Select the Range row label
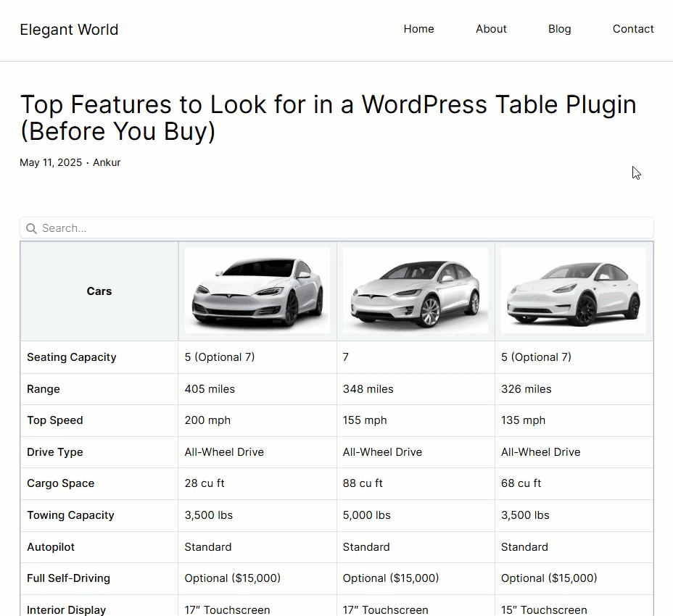 tap(44, 389)
